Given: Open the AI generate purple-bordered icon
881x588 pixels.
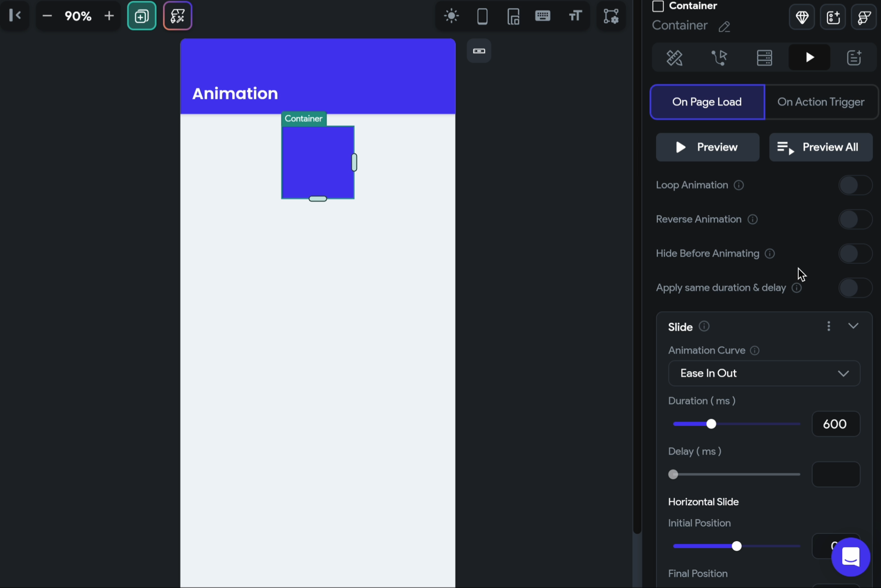Looking at the screenshot, I should coord(177,16).
